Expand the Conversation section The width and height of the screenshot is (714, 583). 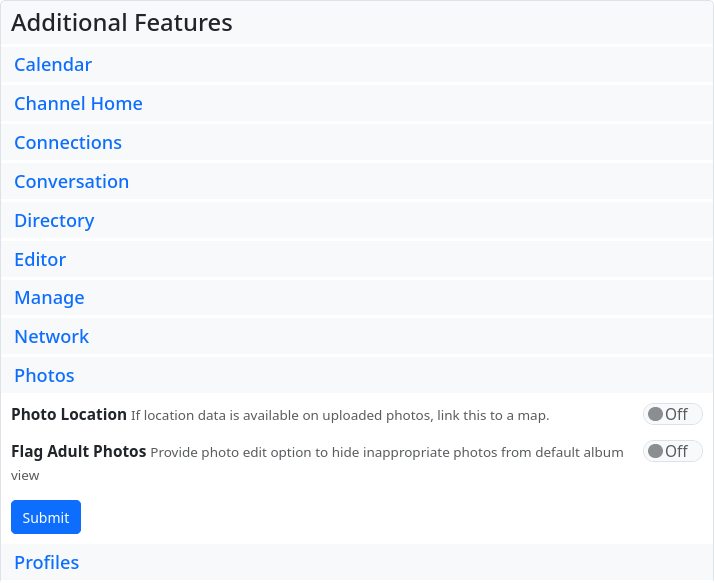tap(71, 182)
